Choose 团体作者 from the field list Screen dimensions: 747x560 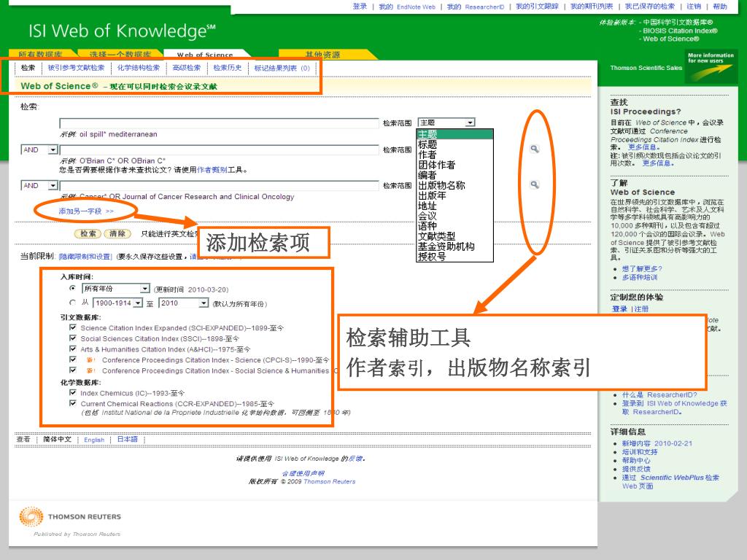tap(436, 165)
